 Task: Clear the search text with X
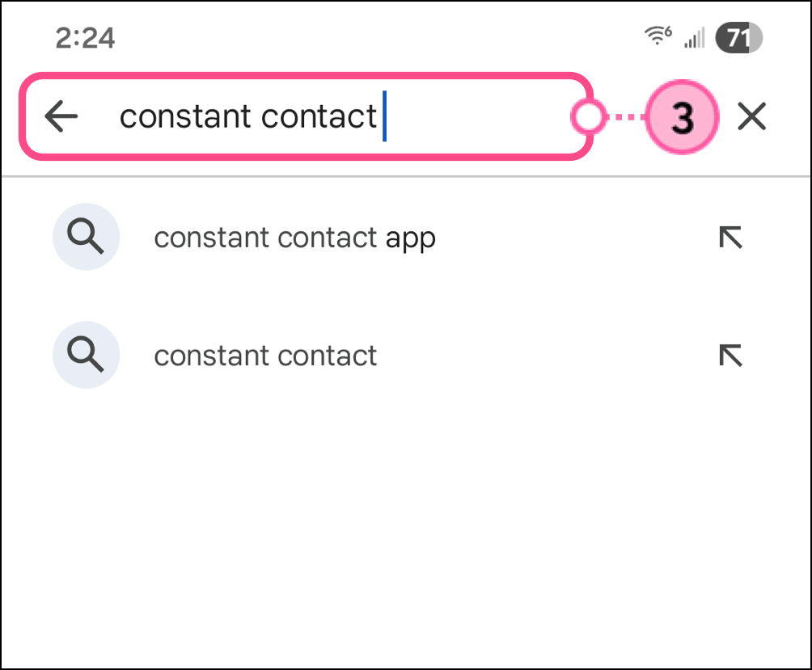752,118
